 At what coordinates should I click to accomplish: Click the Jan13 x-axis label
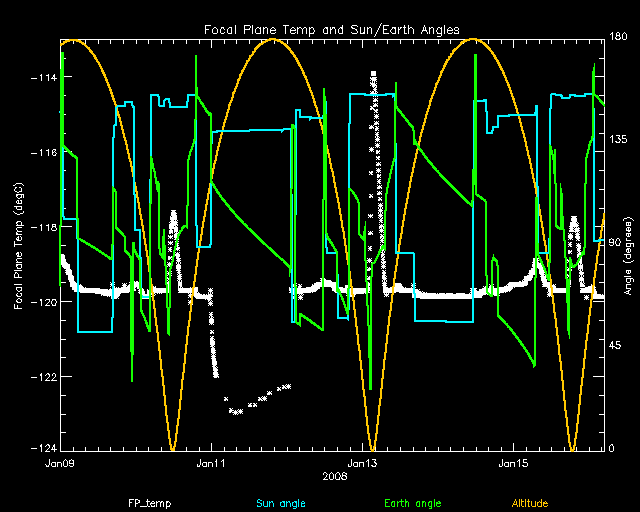pyautogui.click(x=362, y=464)
